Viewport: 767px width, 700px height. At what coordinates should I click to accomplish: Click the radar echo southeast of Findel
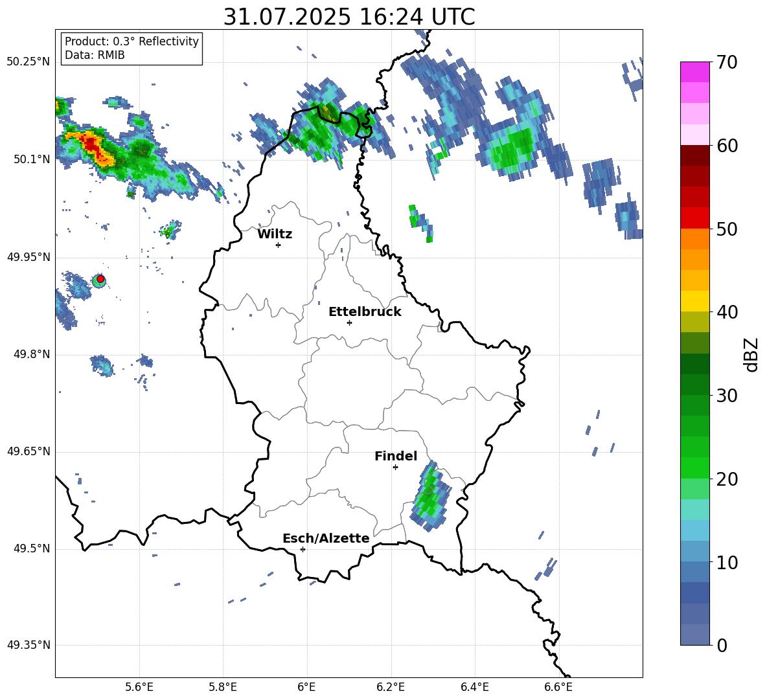(x=430, y=496)
